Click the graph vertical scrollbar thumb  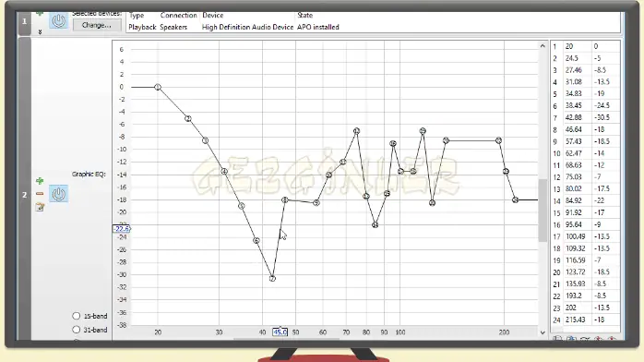[x=543, y=211]
